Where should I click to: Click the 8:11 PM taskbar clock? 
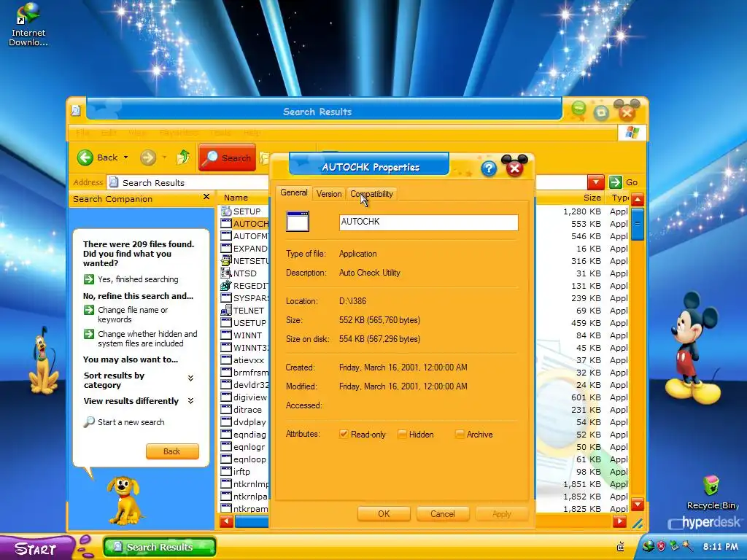720,547
